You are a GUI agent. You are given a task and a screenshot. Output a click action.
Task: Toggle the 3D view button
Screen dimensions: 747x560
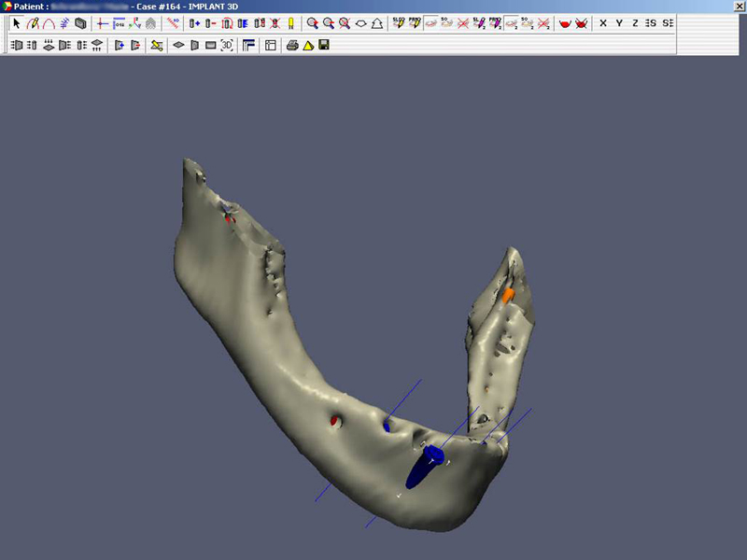click(x=227, y=44)
